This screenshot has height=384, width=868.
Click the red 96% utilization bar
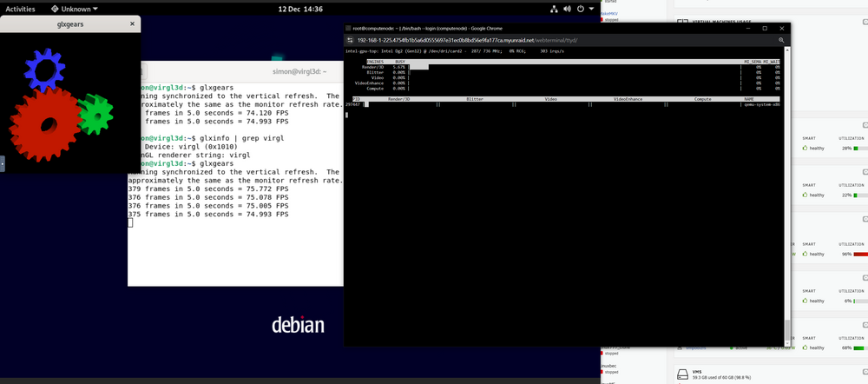(x=861, y=255)
